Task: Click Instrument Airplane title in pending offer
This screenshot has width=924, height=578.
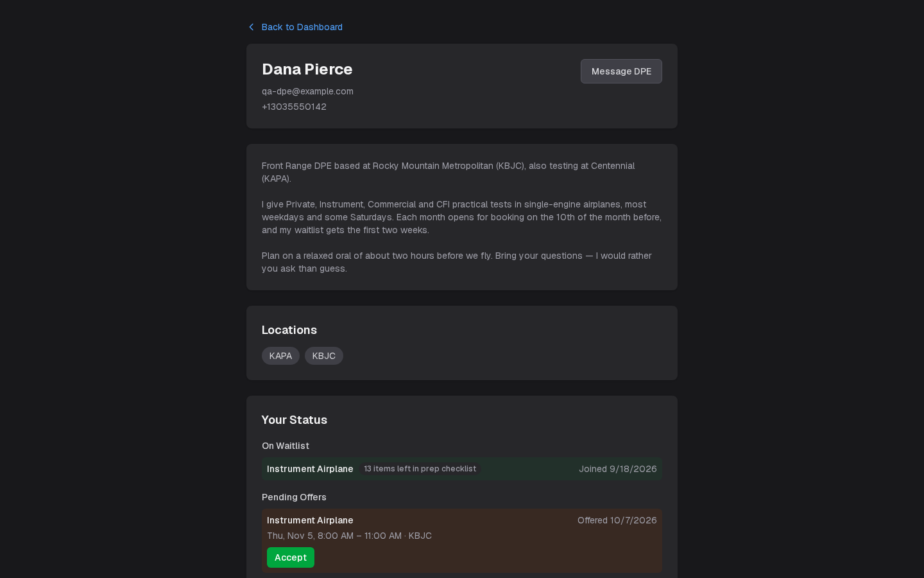Action: click(x=310, y=520)
